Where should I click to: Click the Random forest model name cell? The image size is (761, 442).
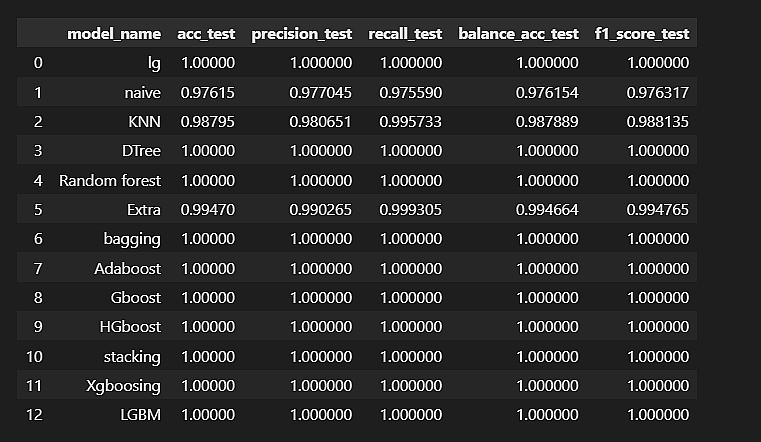[110, 181]
